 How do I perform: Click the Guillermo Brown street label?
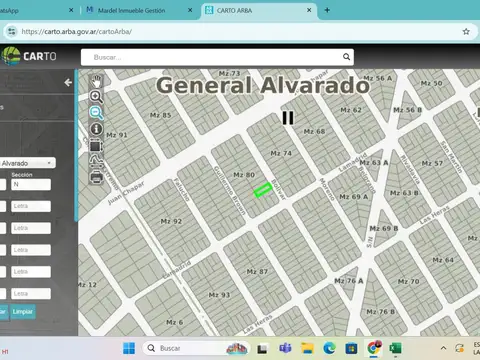pyautogui.click(x=230, y=190)
